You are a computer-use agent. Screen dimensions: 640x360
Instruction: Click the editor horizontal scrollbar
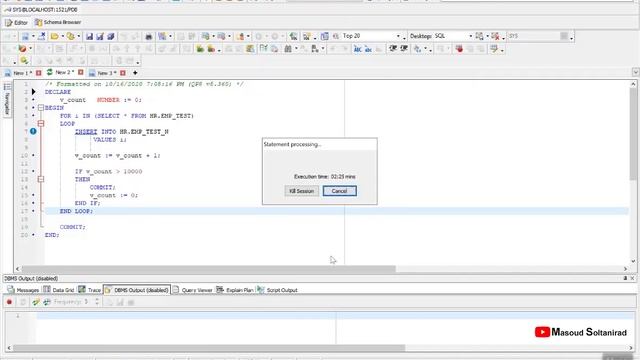pyautogui.click(x=208, y=269)
